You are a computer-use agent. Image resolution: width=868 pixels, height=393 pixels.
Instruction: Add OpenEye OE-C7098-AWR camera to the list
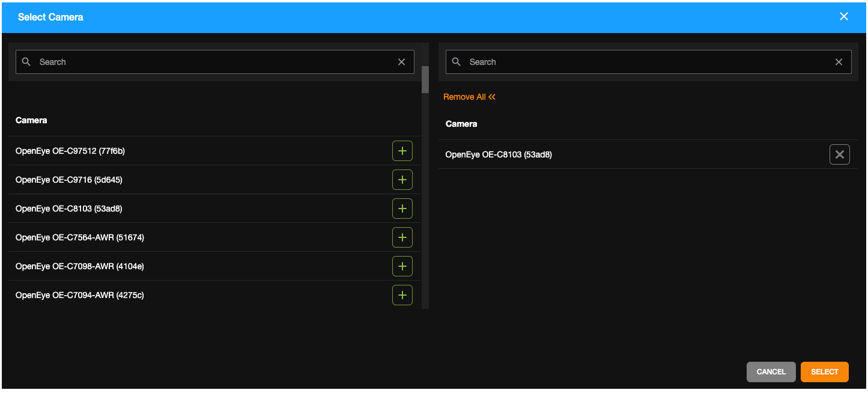click(402, 266)
